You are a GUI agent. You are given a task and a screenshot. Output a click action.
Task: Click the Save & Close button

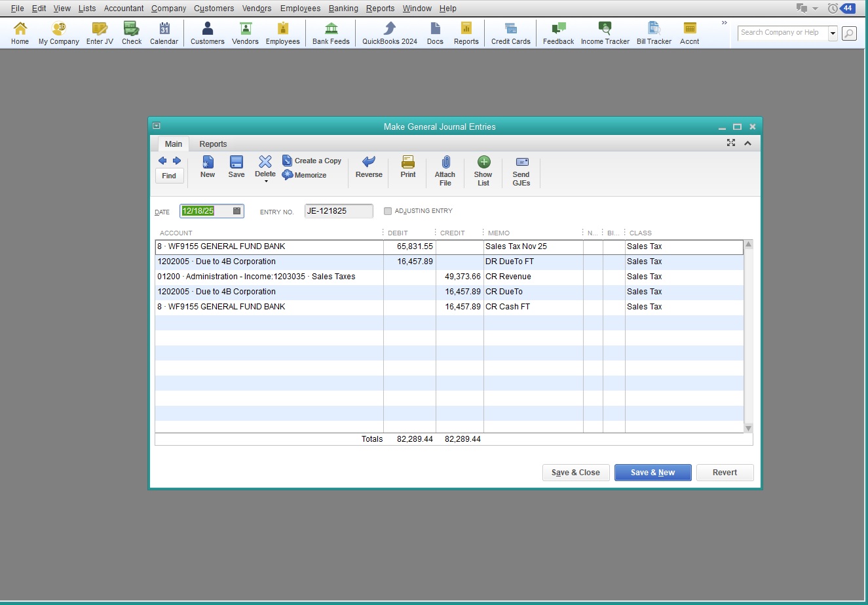click(576, 473)
